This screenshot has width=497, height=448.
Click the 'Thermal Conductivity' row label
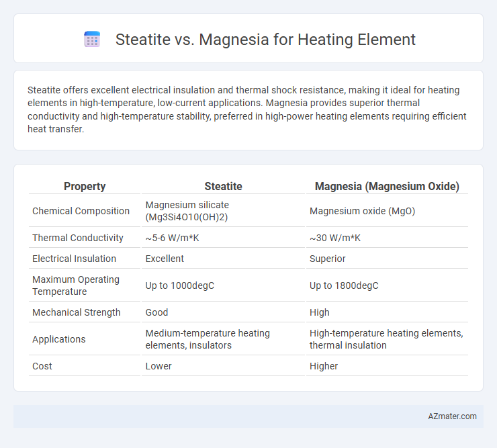(78, 238)
